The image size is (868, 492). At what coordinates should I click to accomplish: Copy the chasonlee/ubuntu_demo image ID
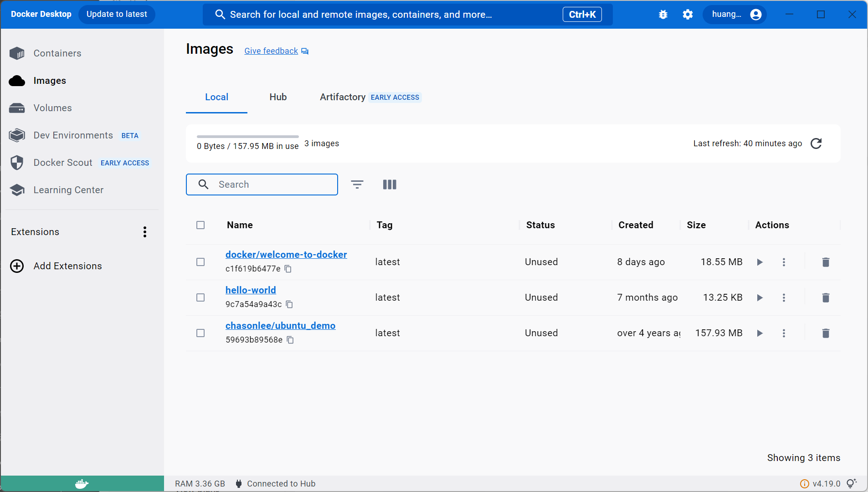pos(290,340)
